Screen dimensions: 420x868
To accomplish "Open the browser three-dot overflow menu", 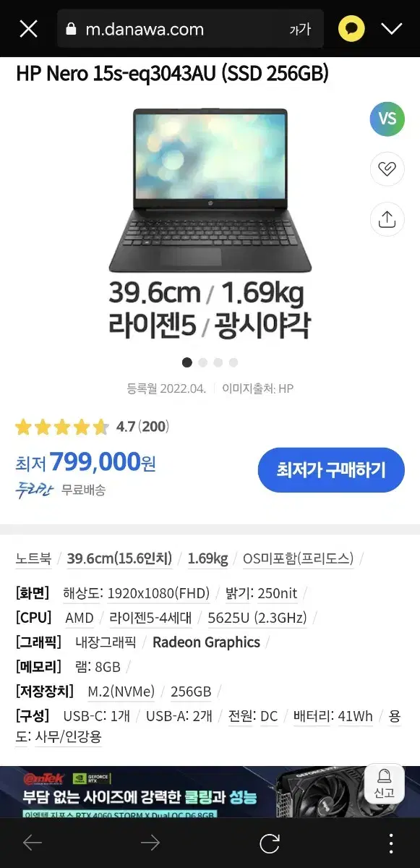I will 391,842.
